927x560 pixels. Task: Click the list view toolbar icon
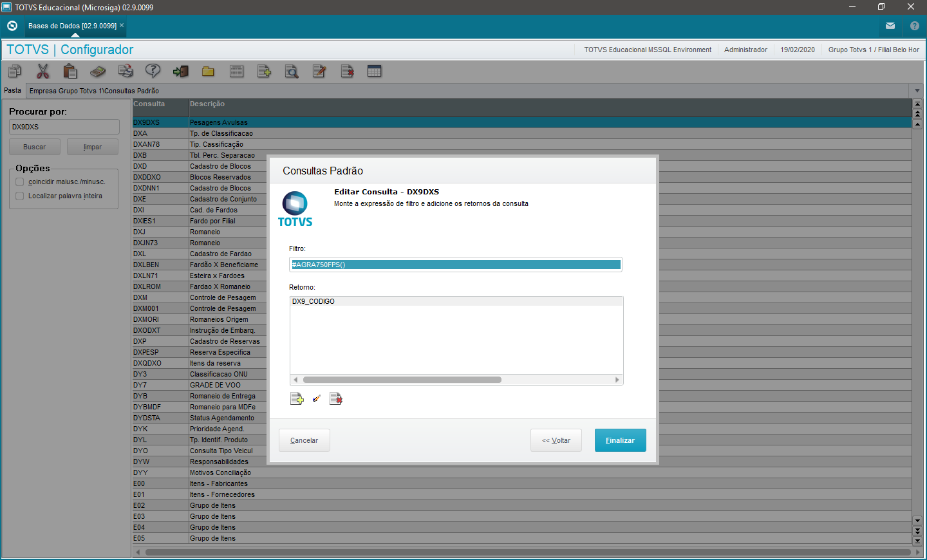coord(237,71)
